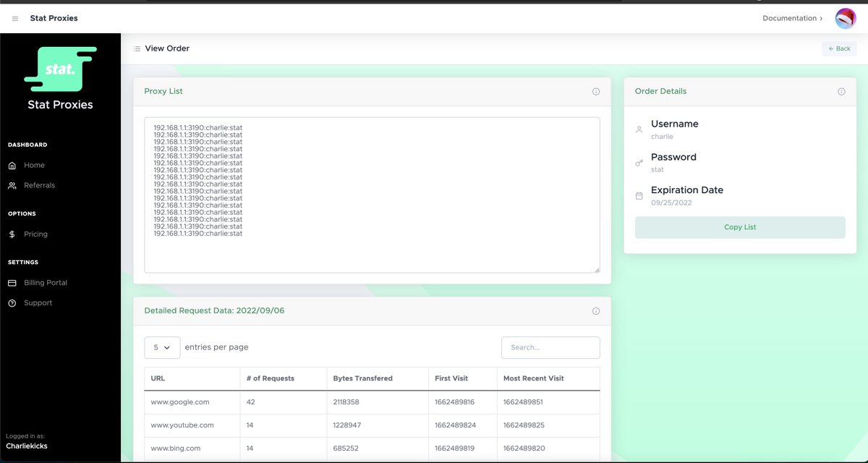Click the Referrals people icon
The width and height of the screenshot is (868, 463).
(12, 186)
